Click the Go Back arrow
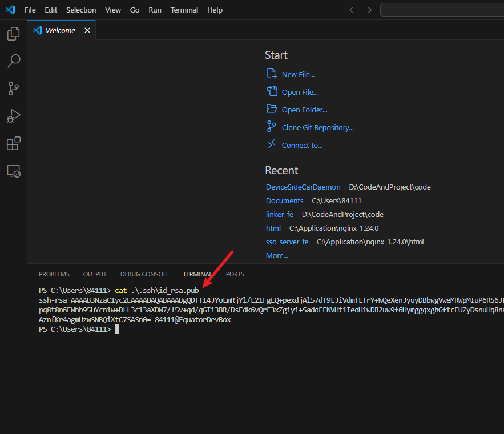Viewport: 504px width, 434px height. click(353, 10)
